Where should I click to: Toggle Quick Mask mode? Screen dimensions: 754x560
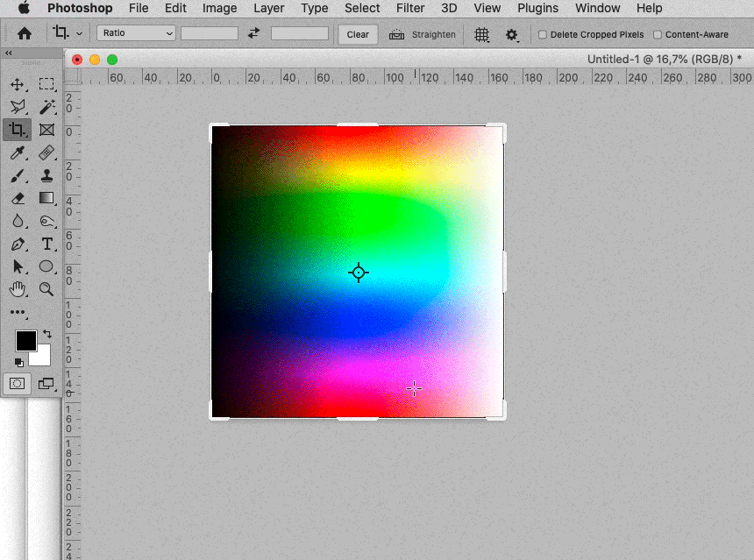17,383
